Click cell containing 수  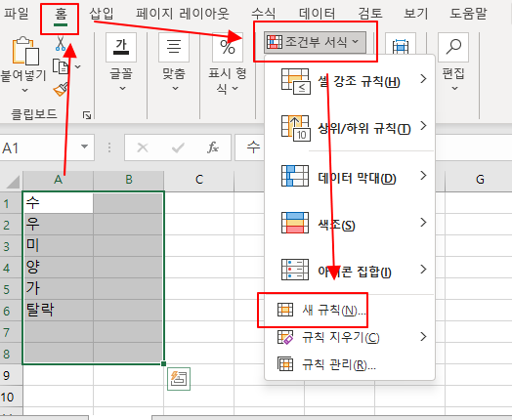point(59,203)
